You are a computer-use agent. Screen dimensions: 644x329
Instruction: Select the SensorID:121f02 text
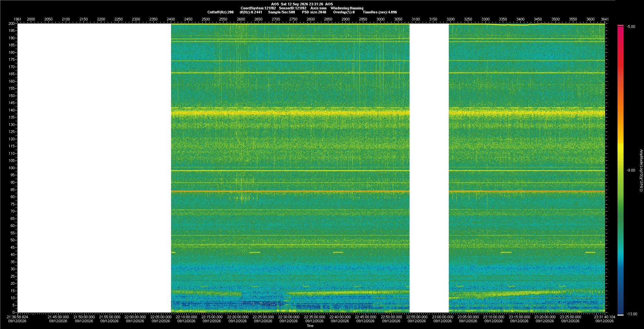pyautogui.click(x=292, y=8)
